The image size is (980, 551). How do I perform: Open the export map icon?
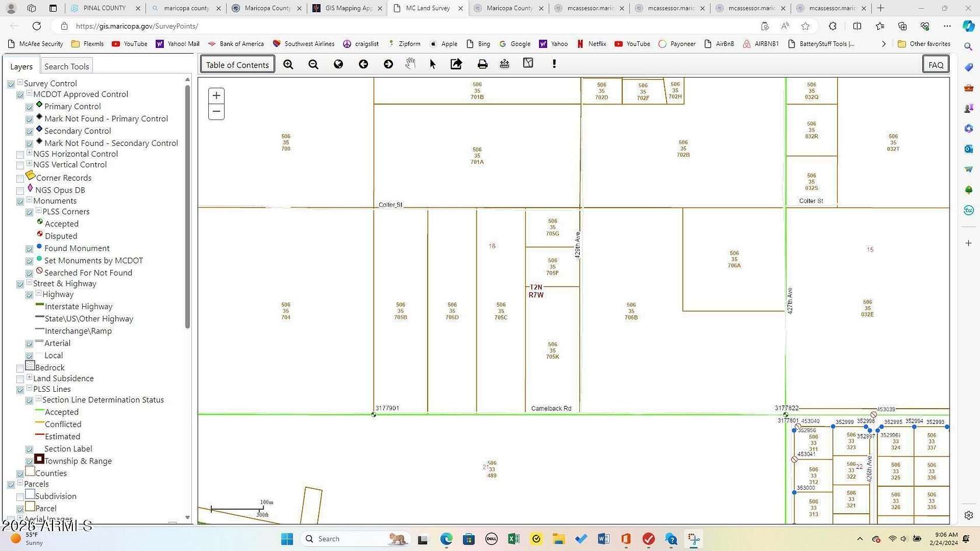(456, 64)
